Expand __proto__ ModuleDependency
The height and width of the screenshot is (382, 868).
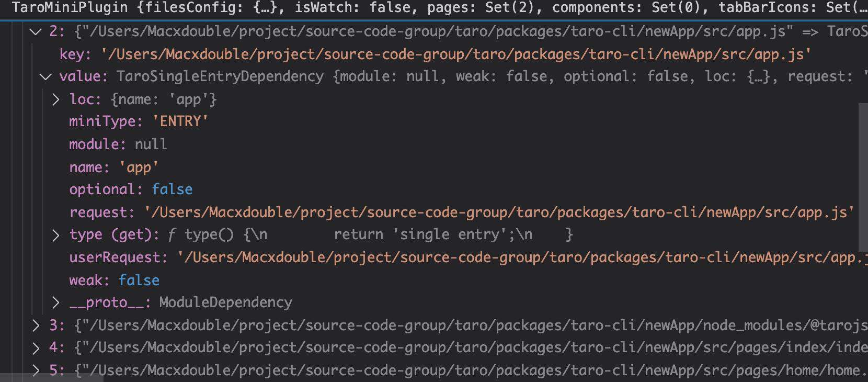coord(56,302)
